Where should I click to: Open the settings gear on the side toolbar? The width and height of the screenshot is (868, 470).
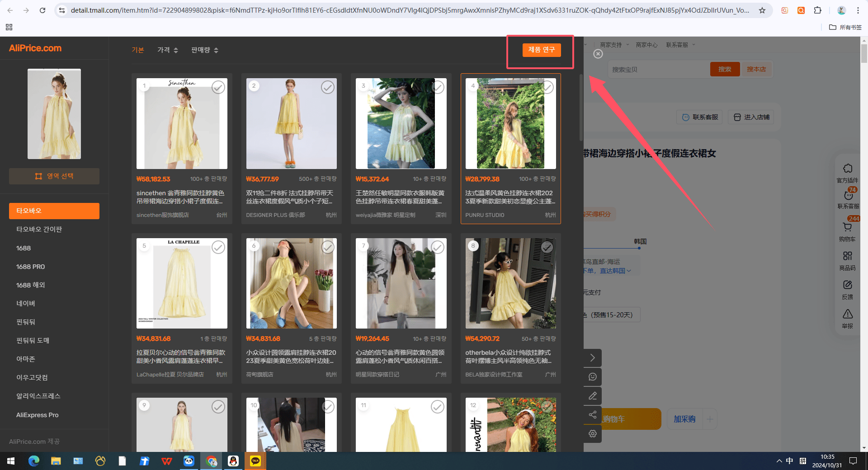(x=593, y=434)
